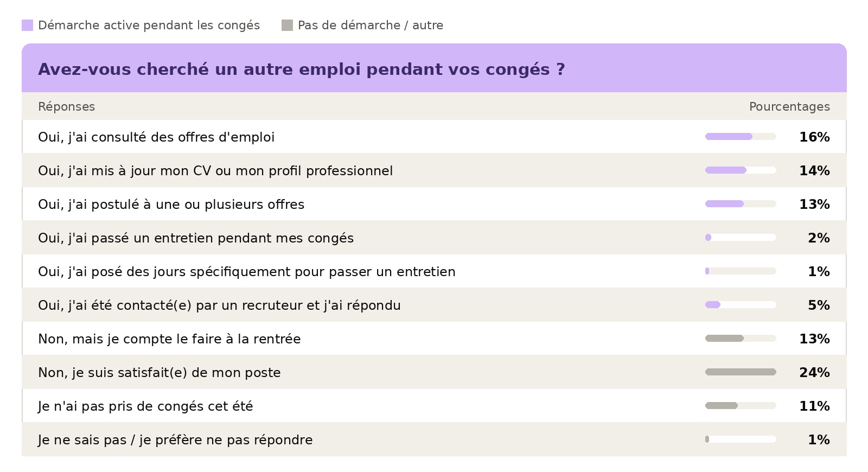This screenshot has height=472, width=868.
Task: Click the gray legend swatch for Pas de démarche
Action: pyautogui.click(x=287, y=25)
